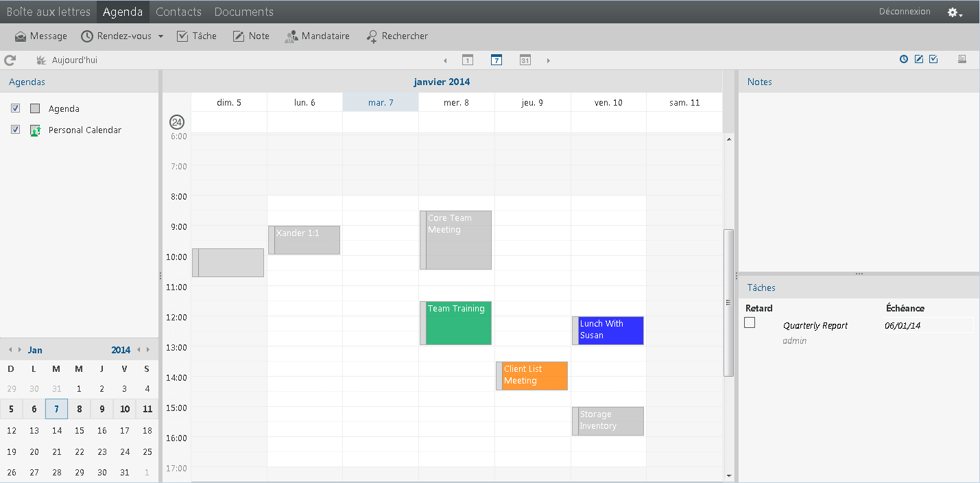Switch to month view (31)
This screenshot has height=483, width=980.
(x=525, y=60)
